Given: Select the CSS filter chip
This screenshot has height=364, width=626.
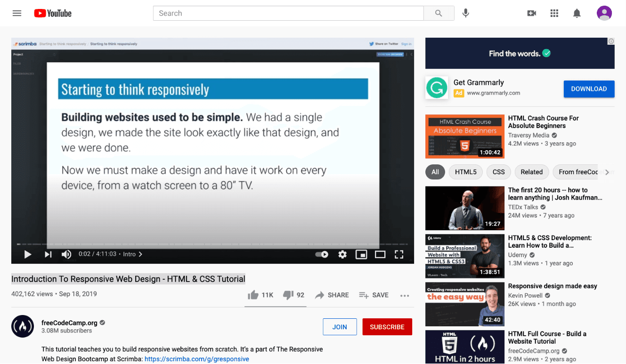Looking at the screenshot, I should tap(498, 172).
